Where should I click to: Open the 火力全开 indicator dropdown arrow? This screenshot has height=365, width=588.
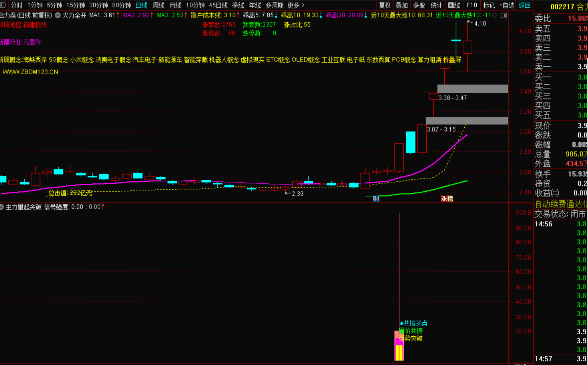(x=58, y=15)
